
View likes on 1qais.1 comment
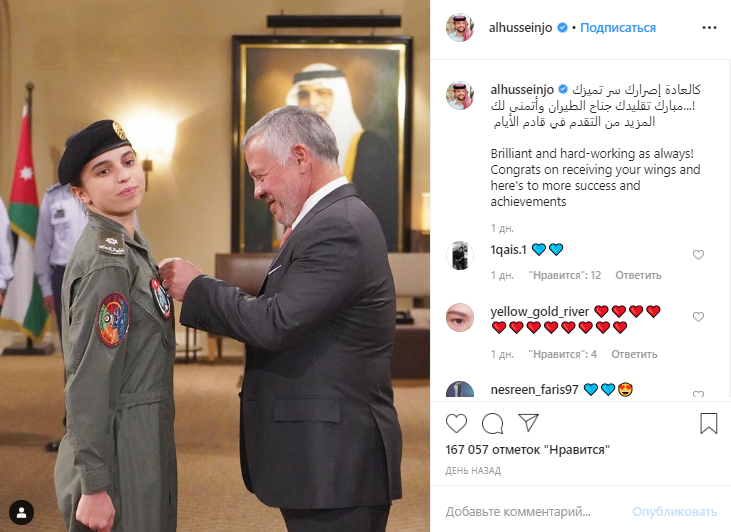(x=565, y=276)
